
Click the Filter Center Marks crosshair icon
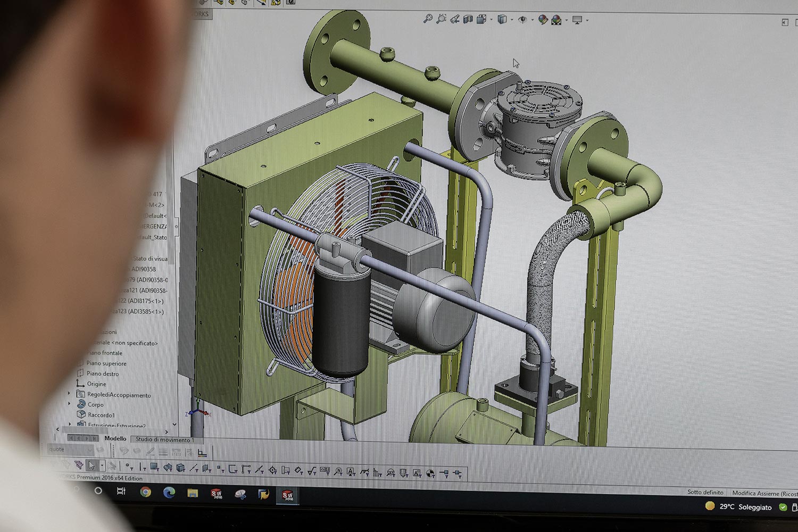272,470
